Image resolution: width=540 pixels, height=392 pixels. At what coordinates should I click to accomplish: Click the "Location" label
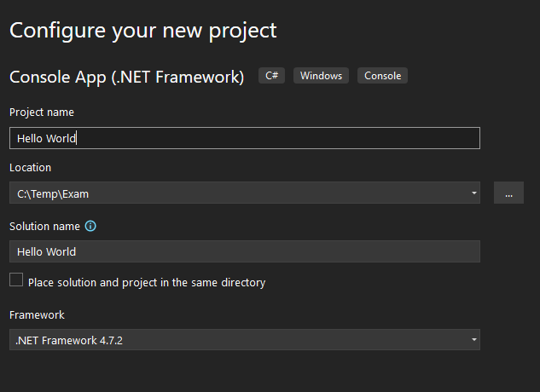(31, 168)
